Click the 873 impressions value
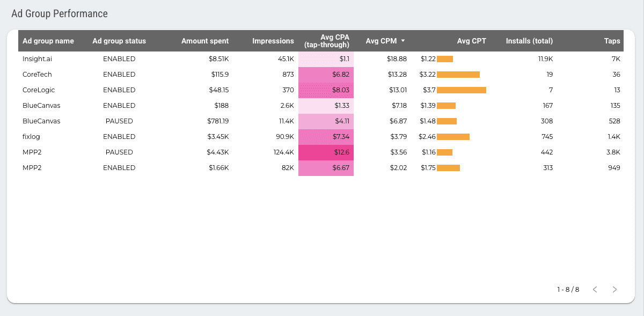644x316 pixels. pyautogui.click(x=288, y=74)
